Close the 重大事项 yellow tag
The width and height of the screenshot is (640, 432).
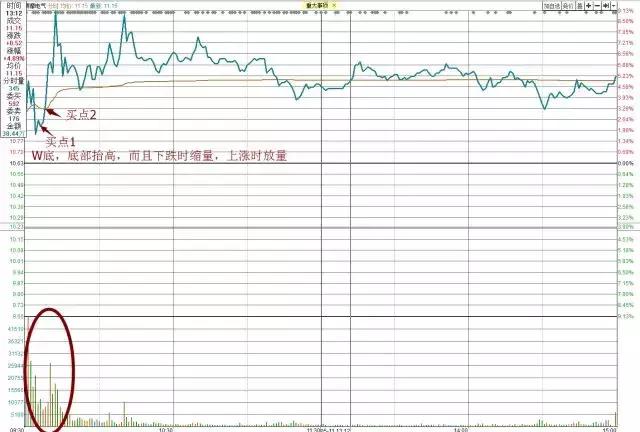coord(334,5)
